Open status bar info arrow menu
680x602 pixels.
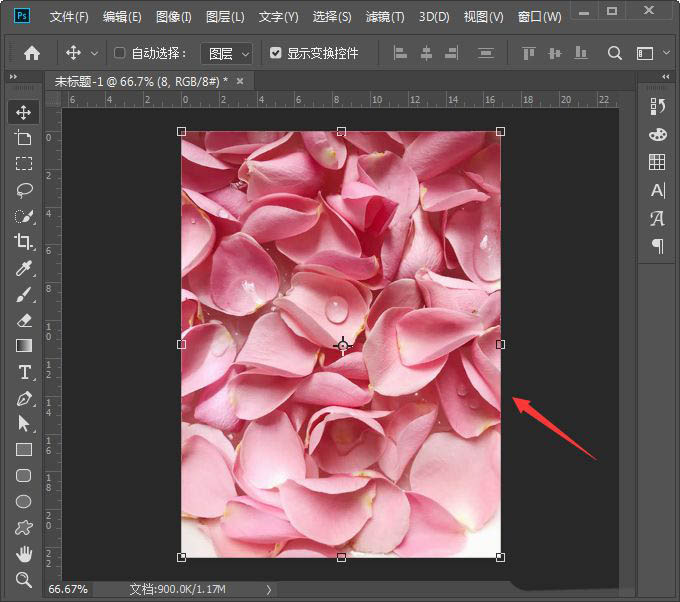click(268, 589)
